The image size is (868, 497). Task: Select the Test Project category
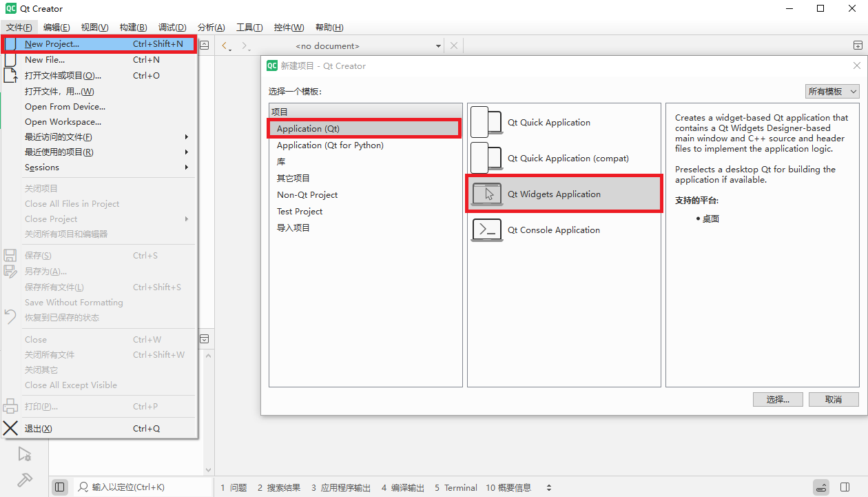tap(365, 211)
